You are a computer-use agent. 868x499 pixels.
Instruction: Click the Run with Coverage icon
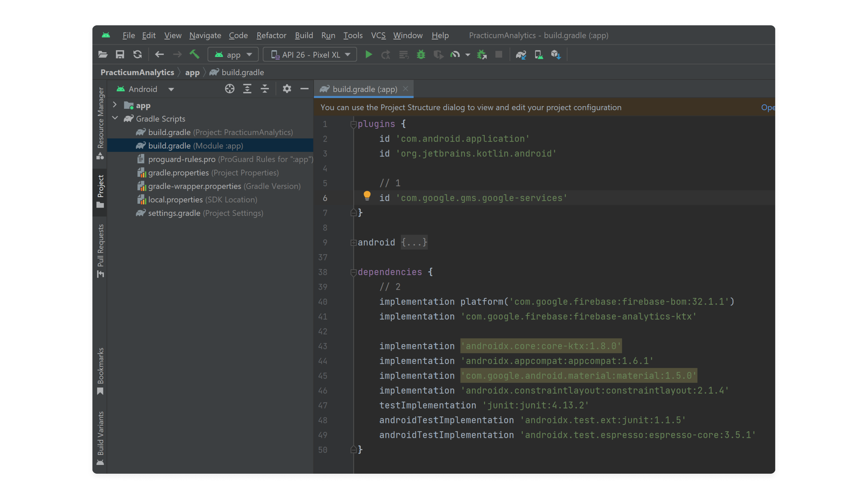[438, 55]
